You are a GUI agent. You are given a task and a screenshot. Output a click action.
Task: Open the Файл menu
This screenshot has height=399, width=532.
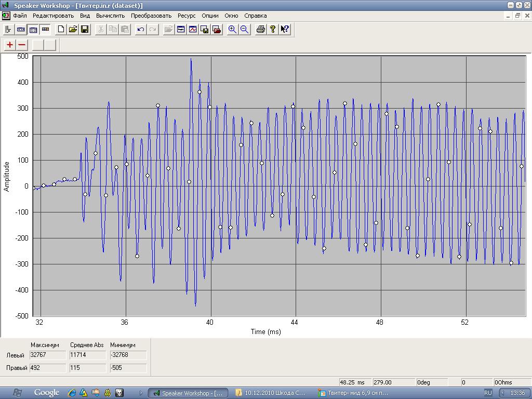20,16
